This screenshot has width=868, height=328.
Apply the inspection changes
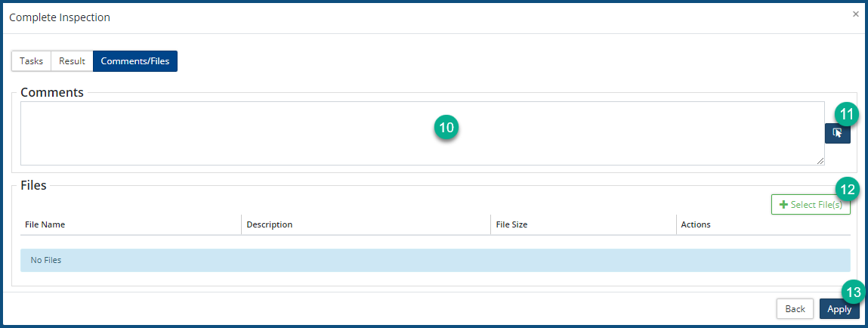pos(839,309)
